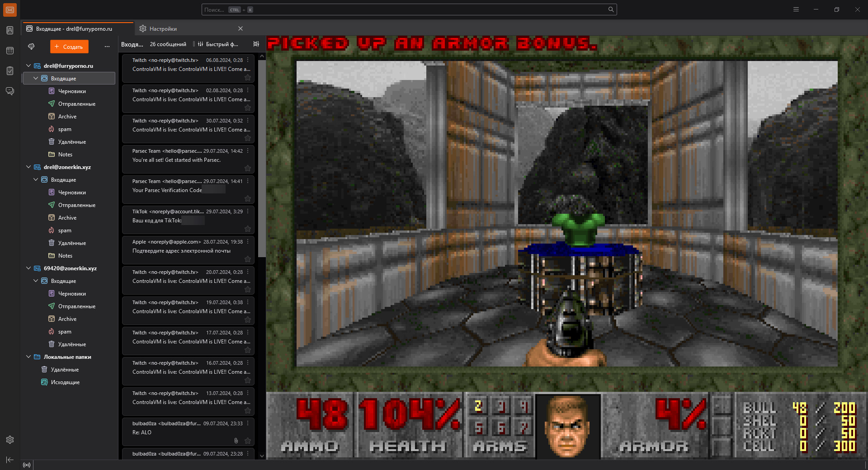
Task: Open more menu for Apple message
Action: [x=248, y=242]
